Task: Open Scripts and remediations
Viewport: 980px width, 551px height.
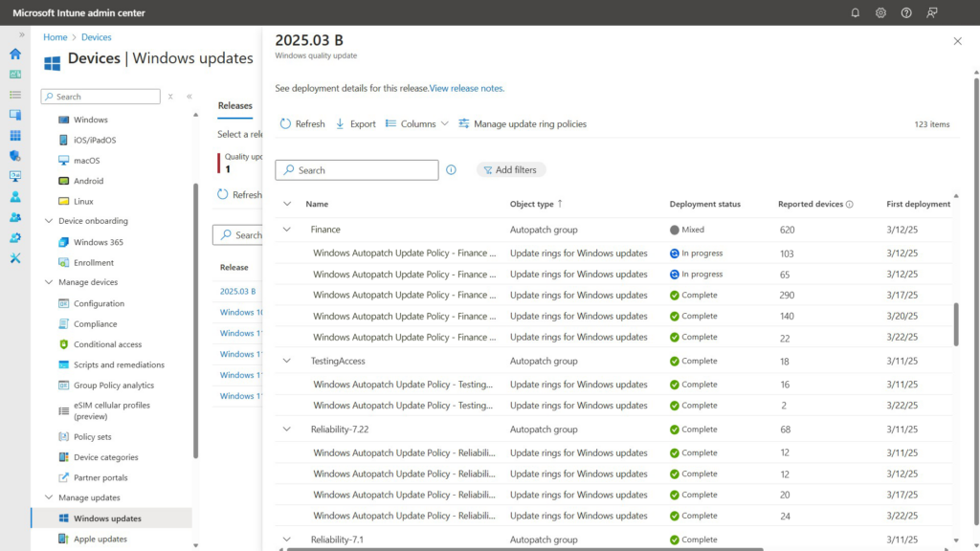Action: point(120,364)
